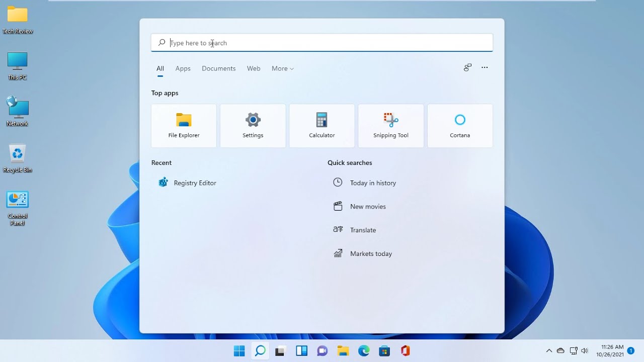644x362 pixels.
Task: Launch Settings from Top apps
Action: pyautogui.click(x=253, y=126)
